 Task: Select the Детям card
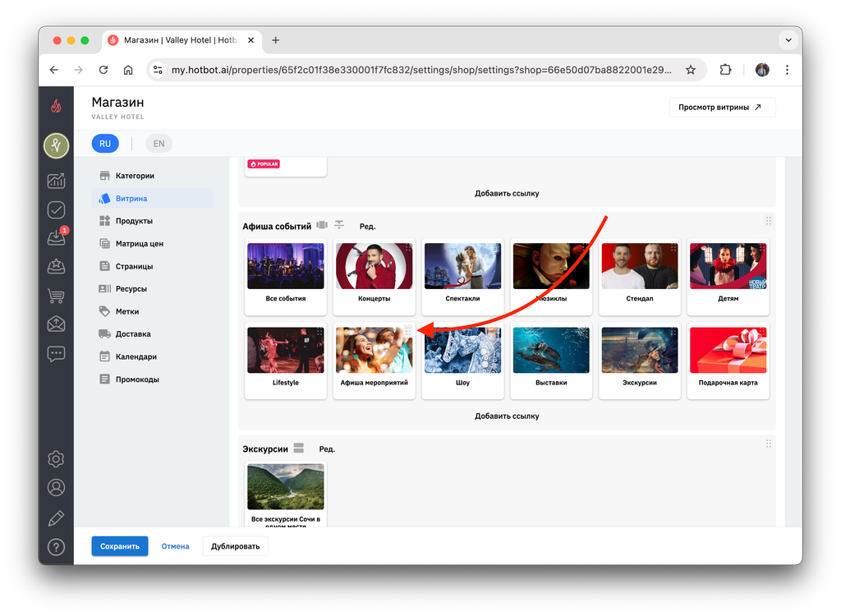pos(728,278)
